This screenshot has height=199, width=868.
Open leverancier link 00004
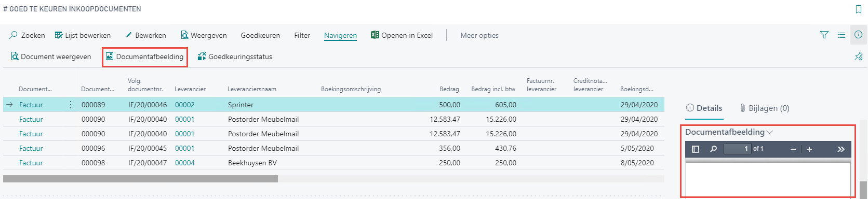(x=185, y=163)
